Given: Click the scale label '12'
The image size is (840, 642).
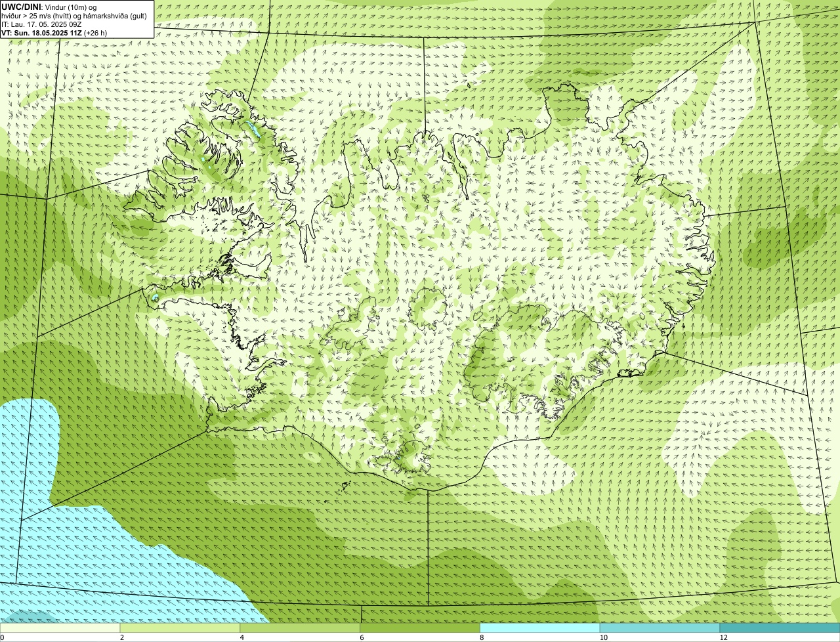Looking at the screenshot, I should point(723,637).
